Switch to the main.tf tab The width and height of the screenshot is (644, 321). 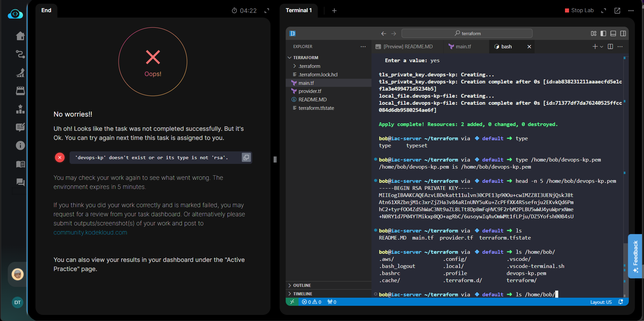pyautogui.click(x=463, y=47)
